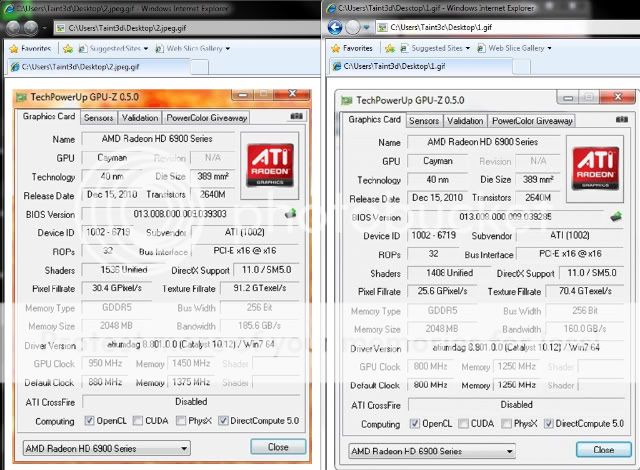Click the BIOS save chip icon in the left GPU-Z window

291,213
